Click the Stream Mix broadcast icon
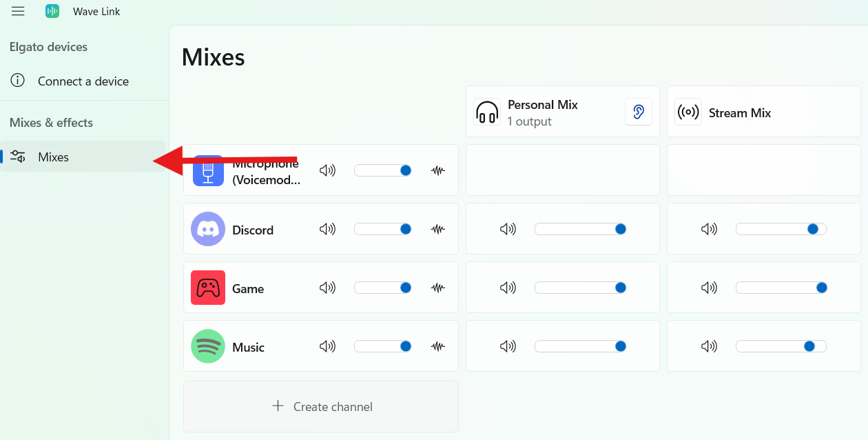Viewport: 868px width, 440px height. point(688,112)
